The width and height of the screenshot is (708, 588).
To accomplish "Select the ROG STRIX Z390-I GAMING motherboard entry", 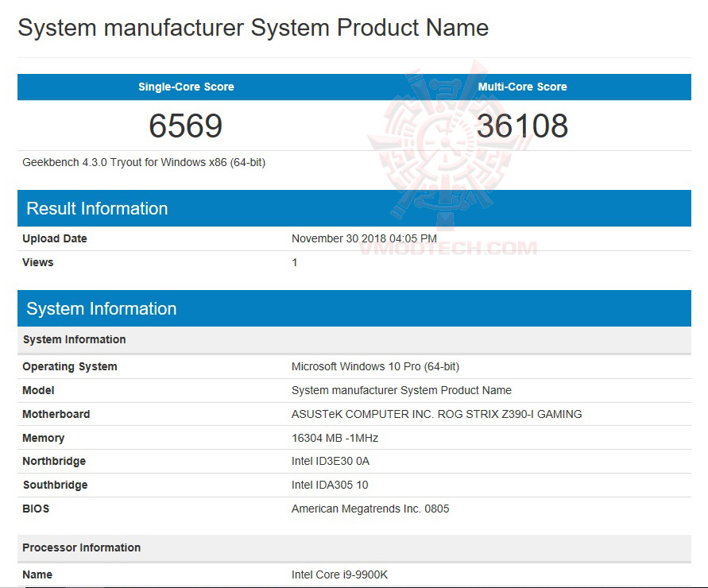I will point(437,414).
